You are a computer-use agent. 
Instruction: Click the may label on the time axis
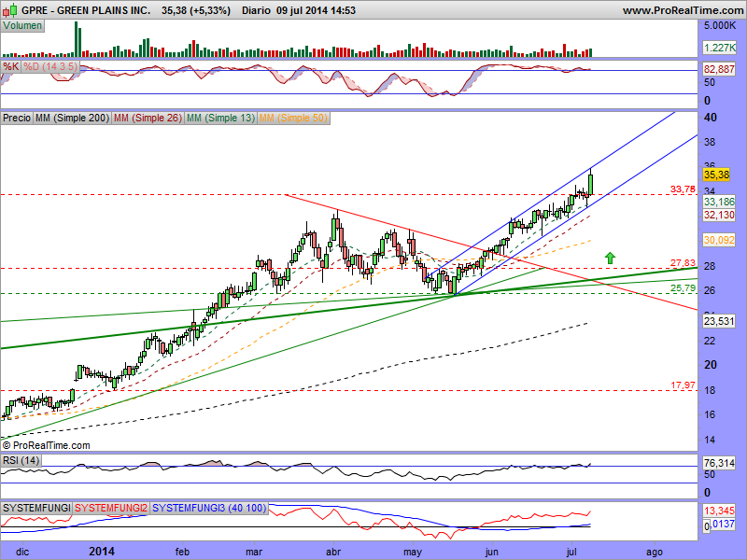(413, 553)
